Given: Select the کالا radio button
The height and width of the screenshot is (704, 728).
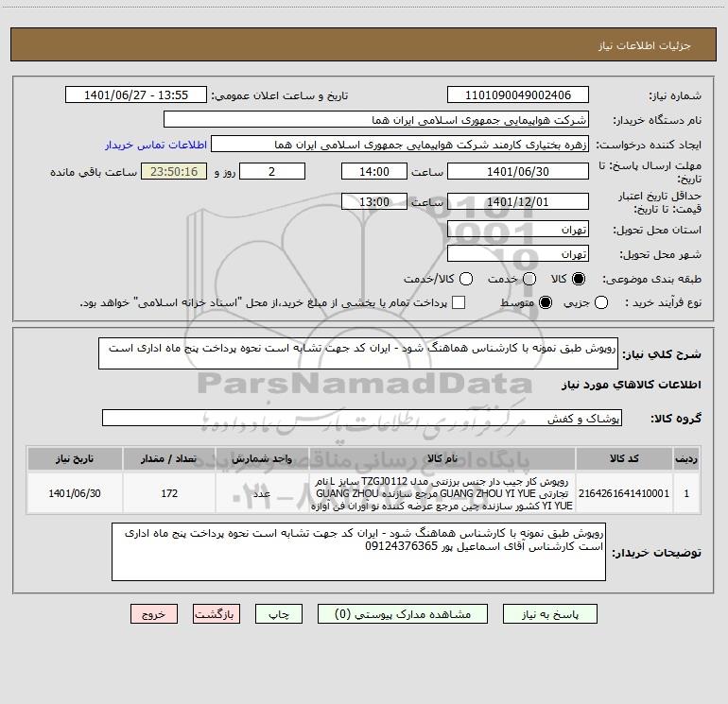Looking at the screenshot, I should pyautogui.click(x=579, y=279).
